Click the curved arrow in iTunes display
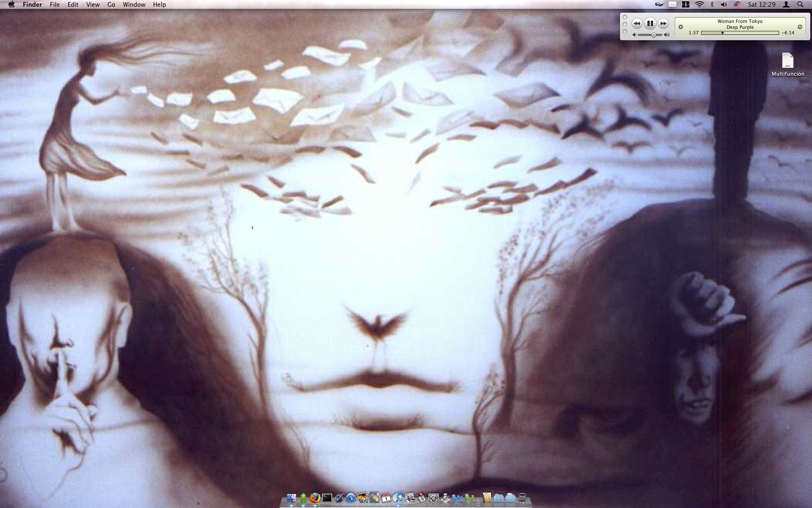Screen dimensions: 812x508 click(800, 27)
